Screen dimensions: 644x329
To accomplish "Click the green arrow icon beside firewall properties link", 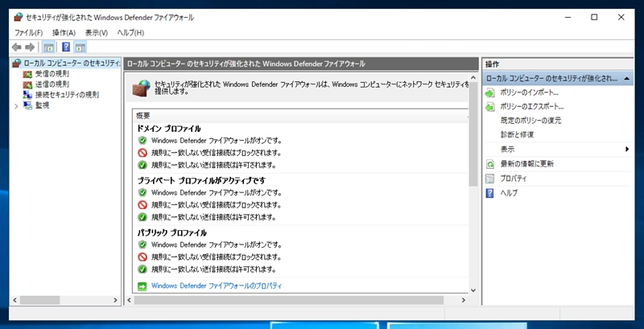I will pos(142,286).
